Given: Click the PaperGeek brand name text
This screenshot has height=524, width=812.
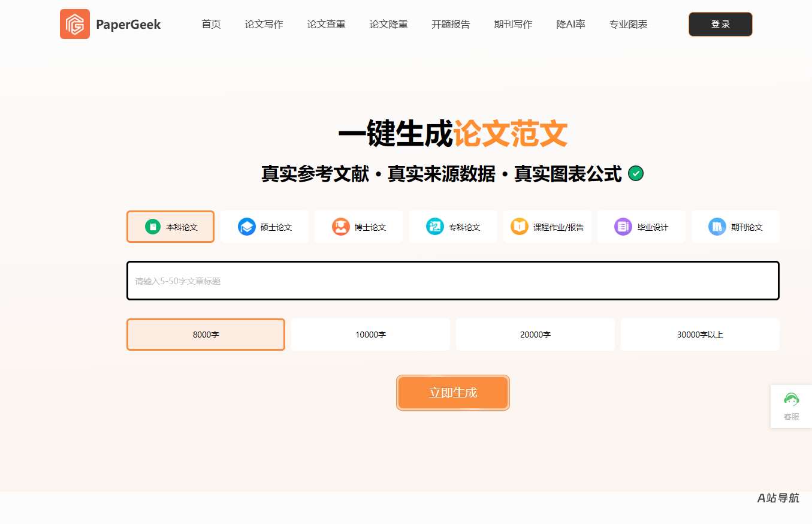Looking at the screenshot, I should pyautogui.click(x=128, y=25).
